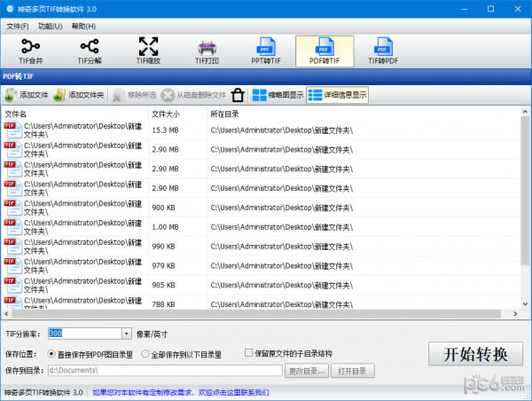Select 全部保存到以下目录里 radio option
The height and width of the screenshot is (401, 532).
tap(181, 354)
